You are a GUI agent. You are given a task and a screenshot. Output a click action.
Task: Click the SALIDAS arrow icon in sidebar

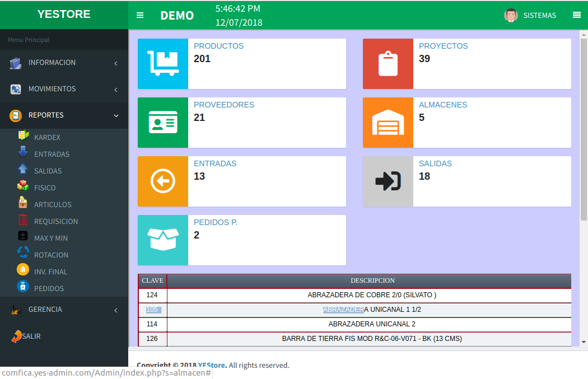[x=22, y=168]
